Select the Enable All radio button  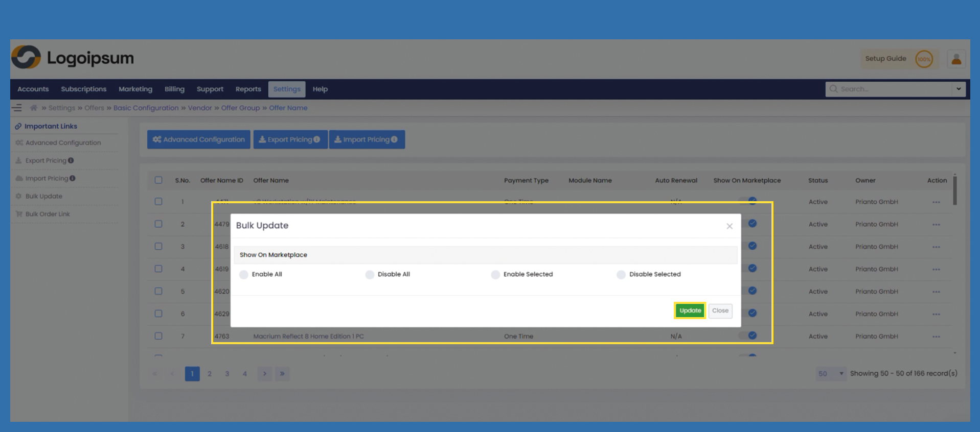point(244,275)
